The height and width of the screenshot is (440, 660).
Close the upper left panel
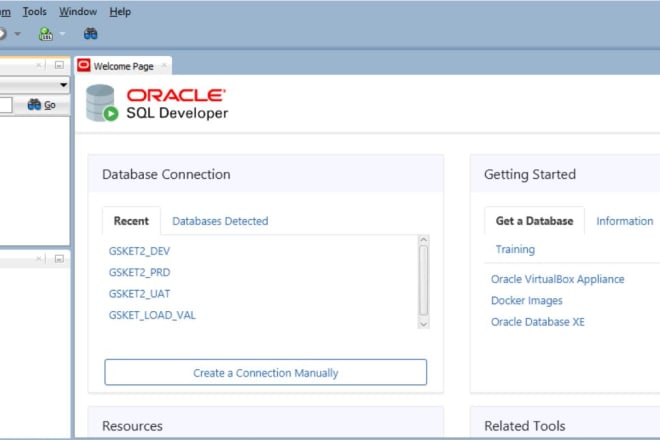pos(39,65)
